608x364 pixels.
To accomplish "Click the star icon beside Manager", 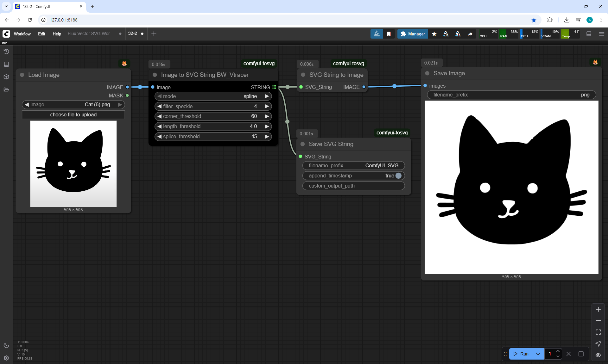I will tap(434, 34).
